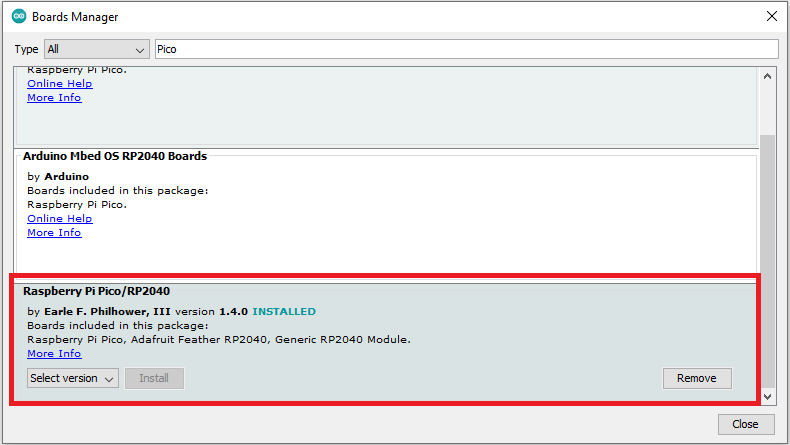Click the 'by Arduino' author line
Screen dimensions: 790x445
(x=58, y=176)
